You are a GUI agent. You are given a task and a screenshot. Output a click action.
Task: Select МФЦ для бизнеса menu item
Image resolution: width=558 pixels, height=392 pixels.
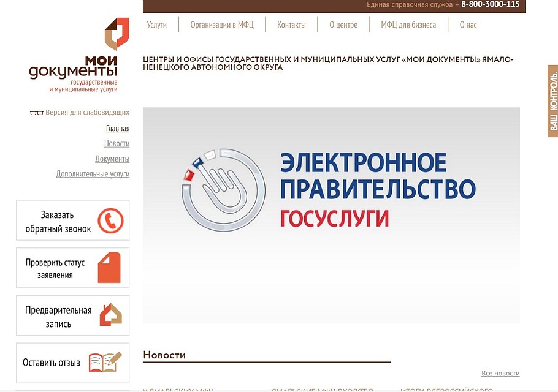(408, 24)
